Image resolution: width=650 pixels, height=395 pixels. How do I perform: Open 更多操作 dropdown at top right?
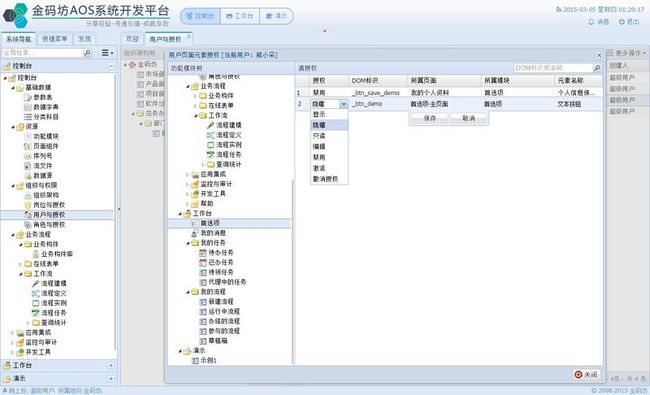tap(626, 53)
